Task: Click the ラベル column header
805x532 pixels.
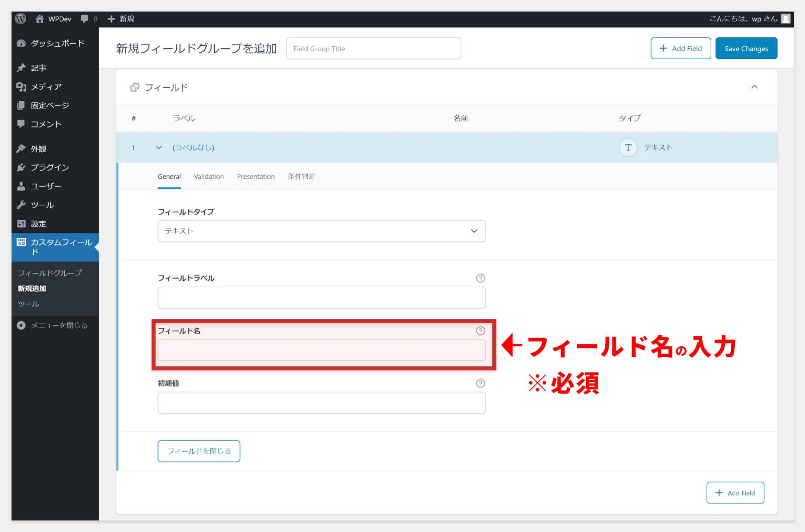Action: (184, 118)
